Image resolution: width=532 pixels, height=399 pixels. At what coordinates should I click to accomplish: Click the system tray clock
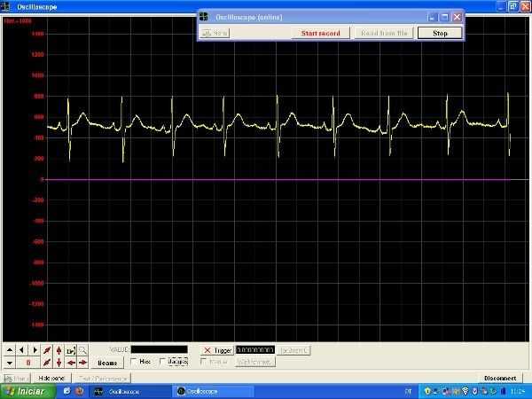518,392
